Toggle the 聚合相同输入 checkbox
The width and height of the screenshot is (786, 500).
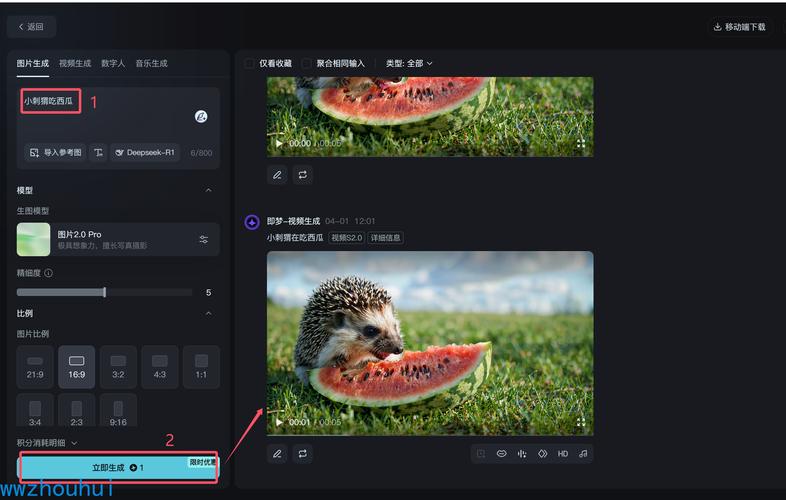pos(306,64)
